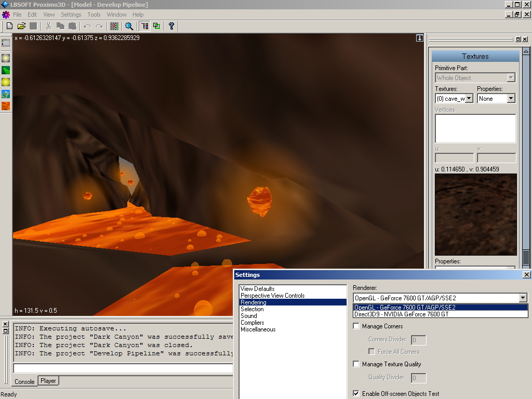Enable the Manage Corners checkbox

[356, 326]
